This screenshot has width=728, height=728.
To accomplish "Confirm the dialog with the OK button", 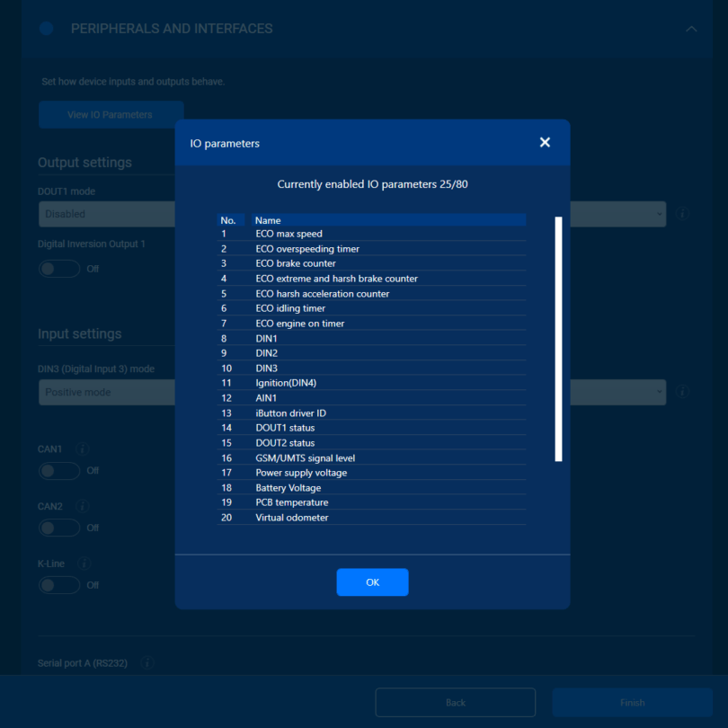I will [372, 582].
